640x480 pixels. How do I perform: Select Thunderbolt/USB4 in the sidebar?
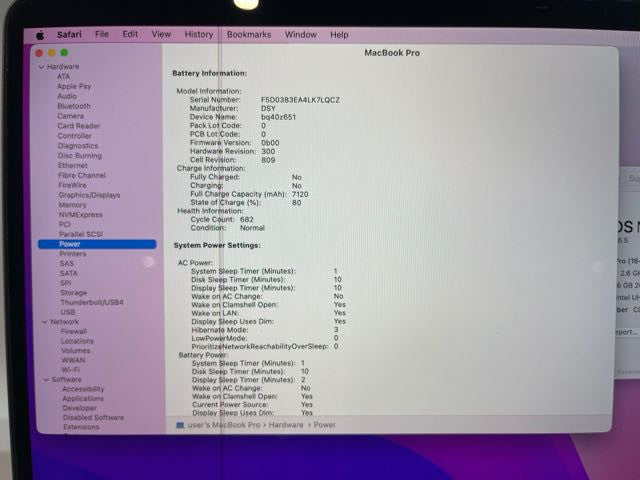92,302
